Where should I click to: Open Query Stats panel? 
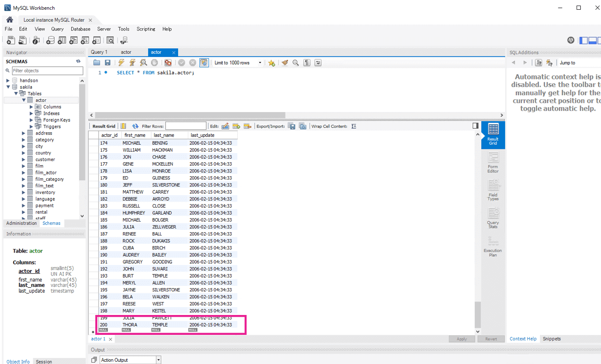(x=493, y=218)
